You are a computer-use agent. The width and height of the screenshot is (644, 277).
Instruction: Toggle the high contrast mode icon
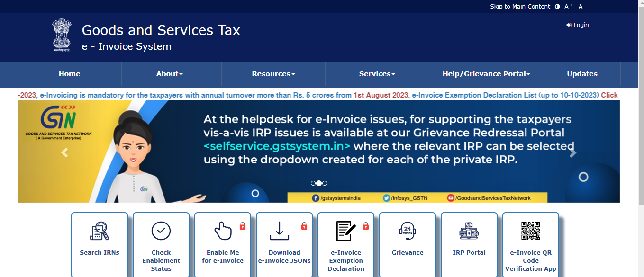tap(557, 7)
